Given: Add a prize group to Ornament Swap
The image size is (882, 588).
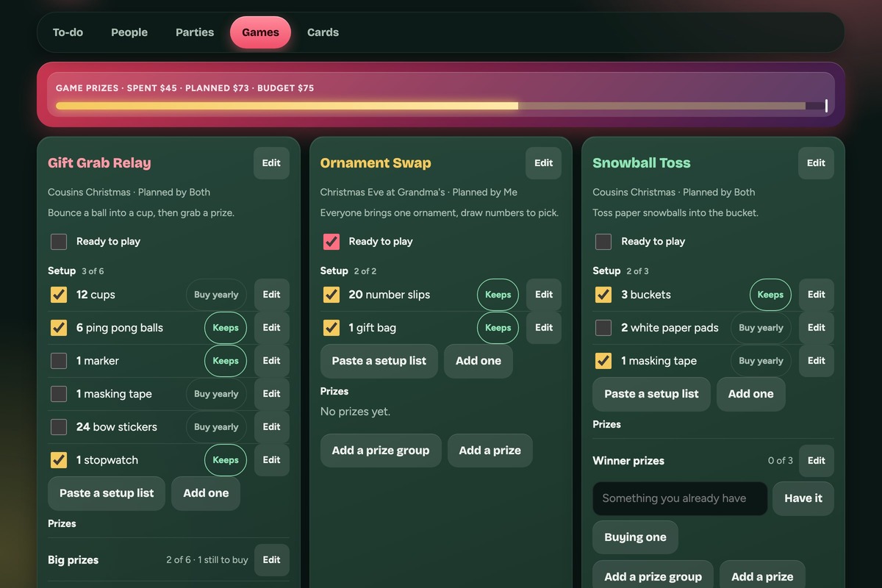Looking at the screenshot, I should click(x=381, y=451).
